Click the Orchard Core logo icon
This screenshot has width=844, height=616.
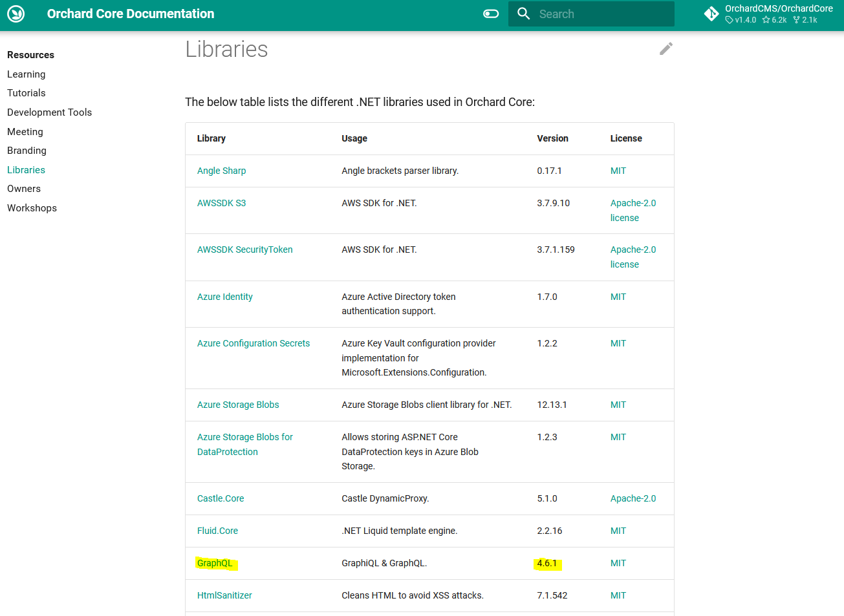coord(16,14)
